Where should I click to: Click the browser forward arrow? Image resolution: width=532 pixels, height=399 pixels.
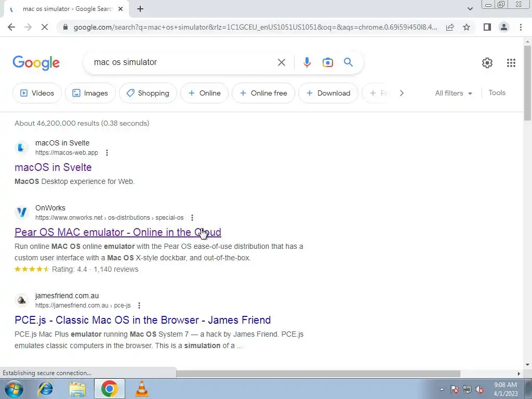coord(28,27)
